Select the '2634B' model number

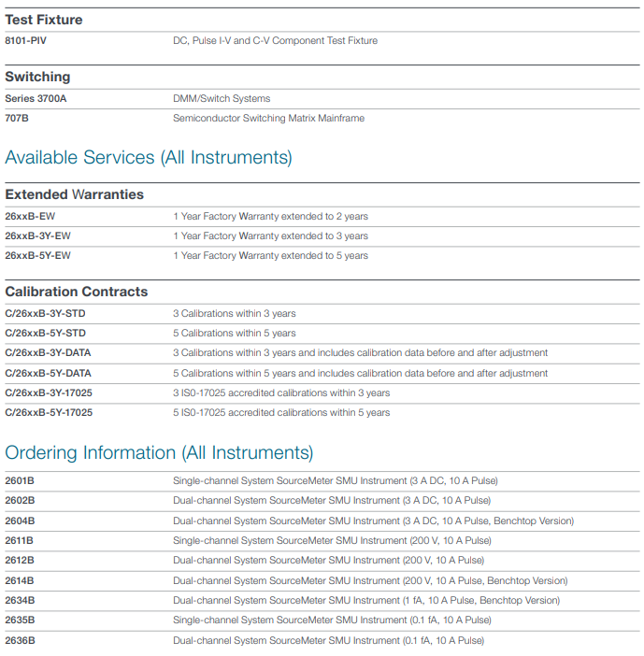[x=20, y=600]
